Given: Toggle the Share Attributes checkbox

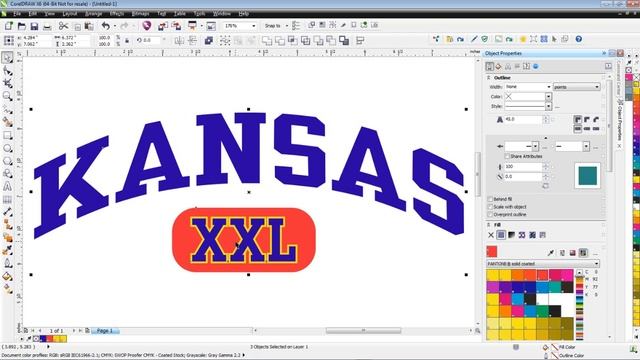Looking at the screenshot, I should click(x=507, y=156).
